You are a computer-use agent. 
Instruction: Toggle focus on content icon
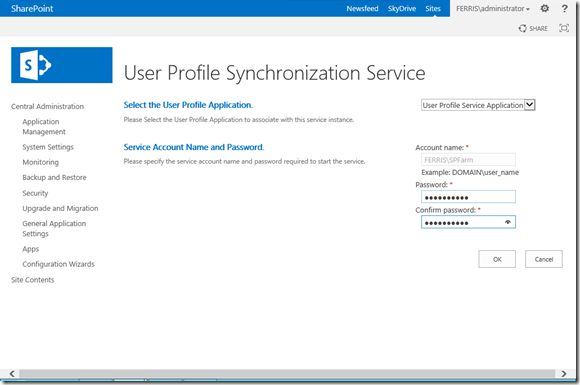click(x=564, y=28)
